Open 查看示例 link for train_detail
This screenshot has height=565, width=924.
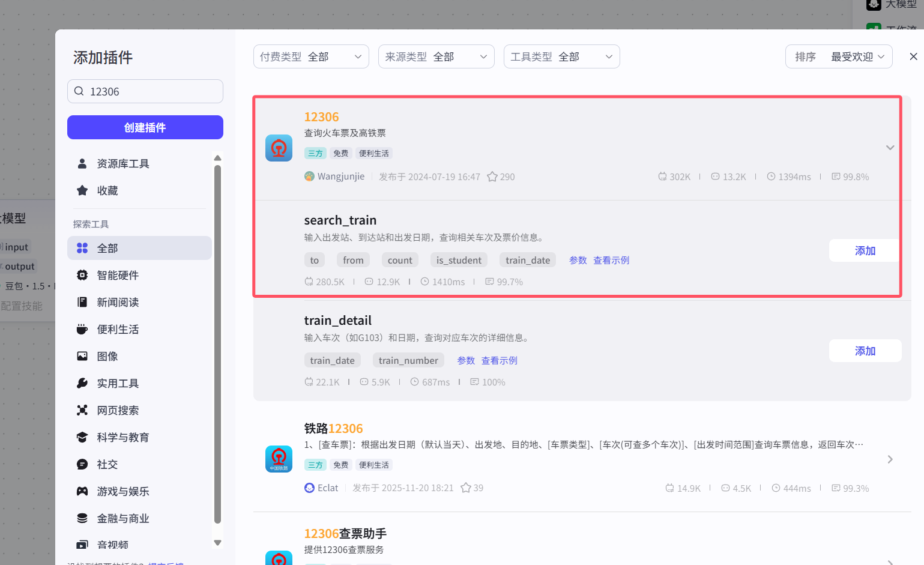(500, 360)
